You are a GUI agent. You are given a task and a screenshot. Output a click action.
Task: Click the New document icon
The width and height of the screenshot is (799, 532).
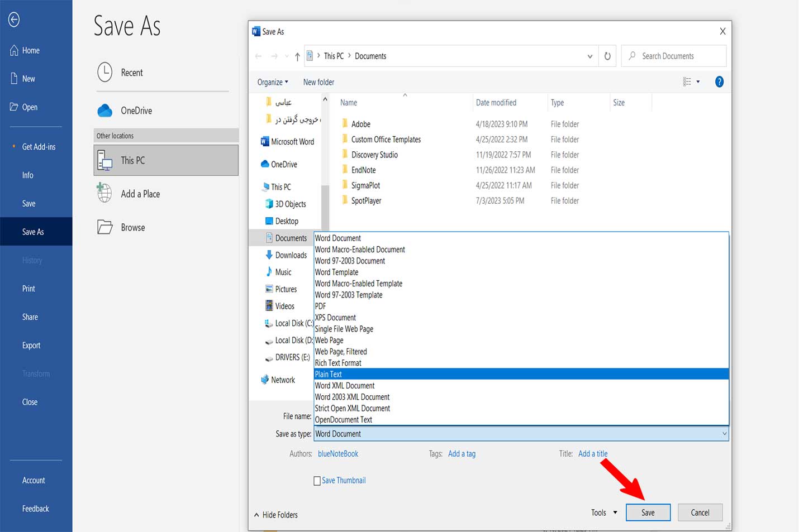(14, 79)
